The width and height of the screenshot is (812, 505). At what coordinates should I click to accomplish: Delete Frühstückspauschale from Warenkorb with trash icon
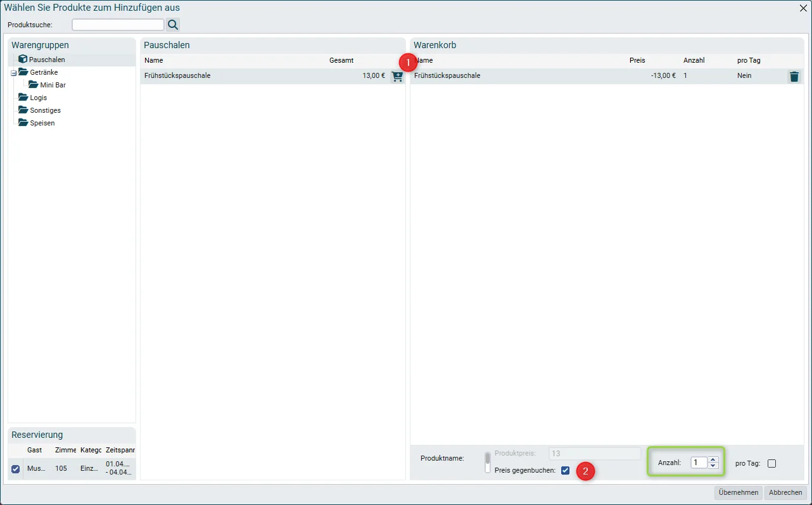click(x=794, y=77)
